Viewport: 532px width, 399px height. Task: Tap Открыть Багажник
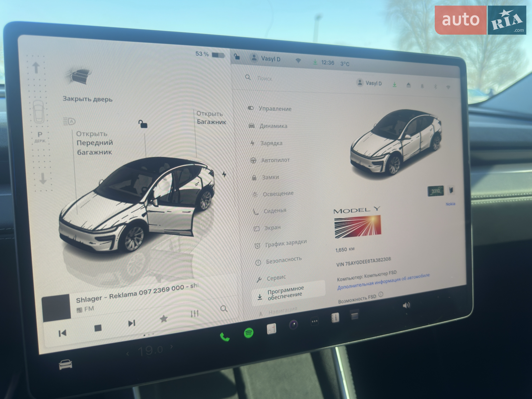211,118
